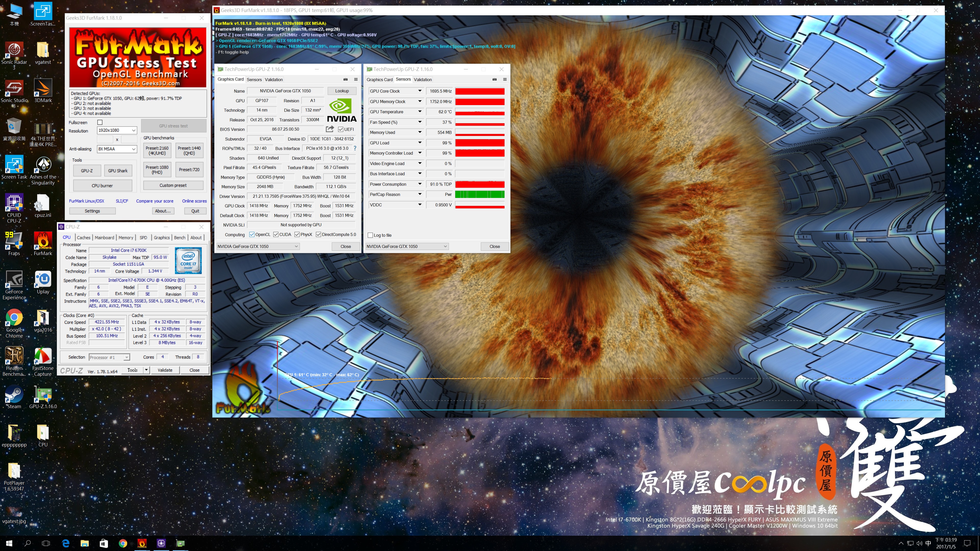Image resolution: width=980 pixels, height=551 pixels.
Task: Click the BIOS export share icon in GPU-Z
Action: coord(330,129)
